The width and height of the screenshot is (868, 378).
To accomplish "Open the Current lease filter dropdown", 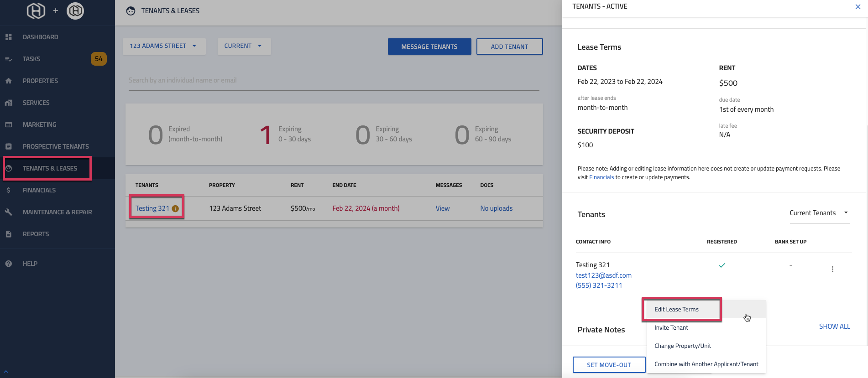I will (243, 46).
